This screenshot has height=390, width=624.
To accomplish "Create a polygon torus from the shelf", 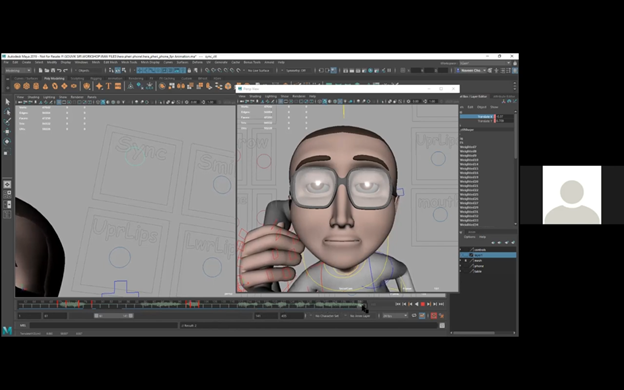I will coord(55,86).
